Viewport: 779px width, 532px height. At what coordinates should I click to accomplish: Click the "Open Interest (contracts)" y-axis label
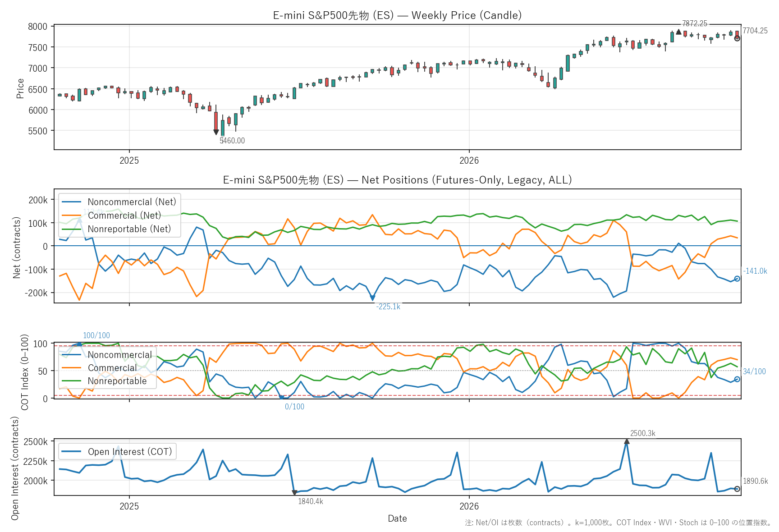[15, 468]
